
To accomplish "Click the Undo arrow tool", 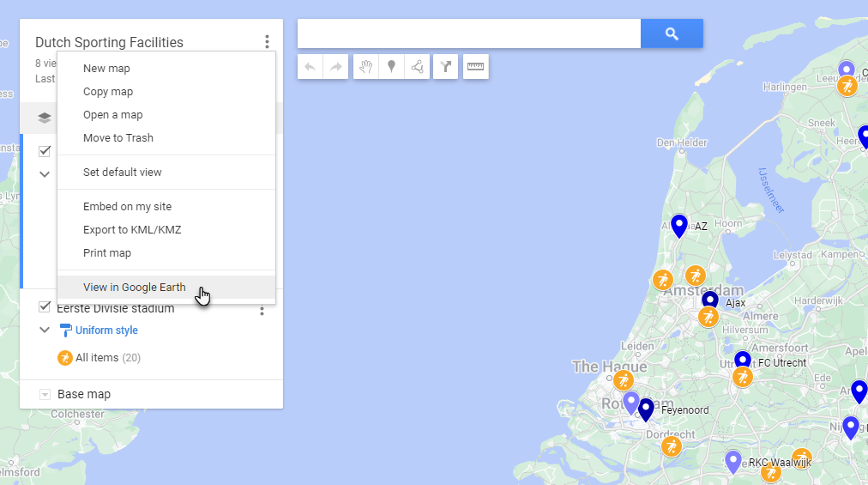I will 310,67.
